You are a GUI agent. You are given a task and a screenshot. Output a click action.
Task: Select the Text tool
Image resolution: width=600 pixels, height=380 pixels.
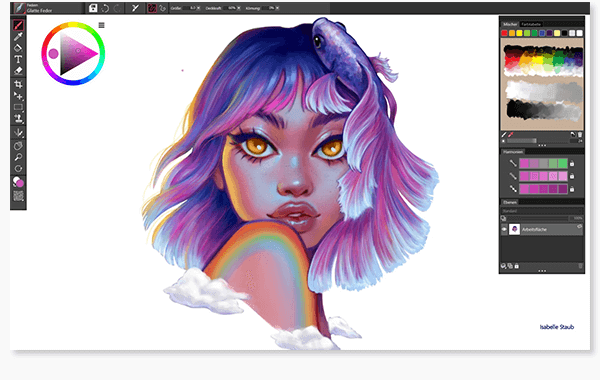(x=18, y=59)
